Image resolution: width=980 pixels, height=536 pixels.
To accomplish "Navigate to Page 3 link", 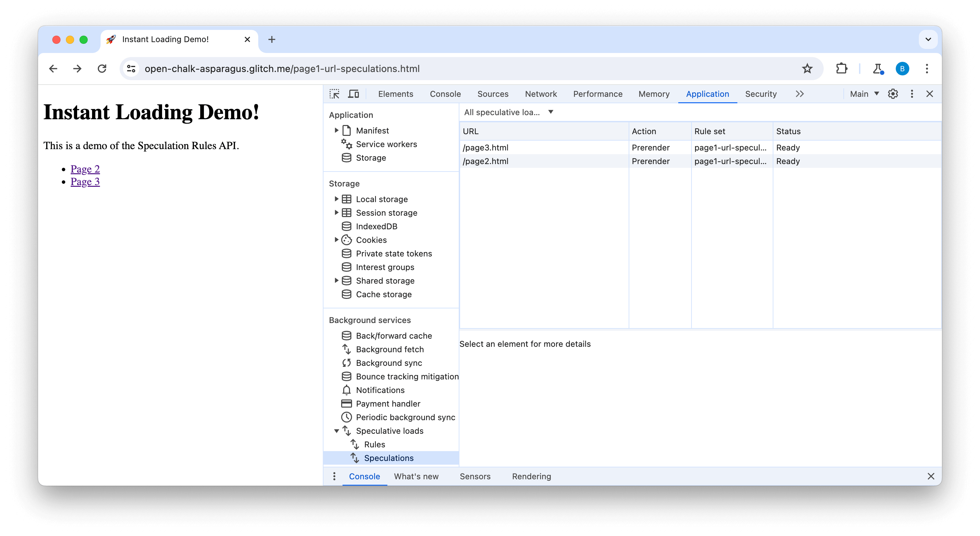I will (85, 181).
